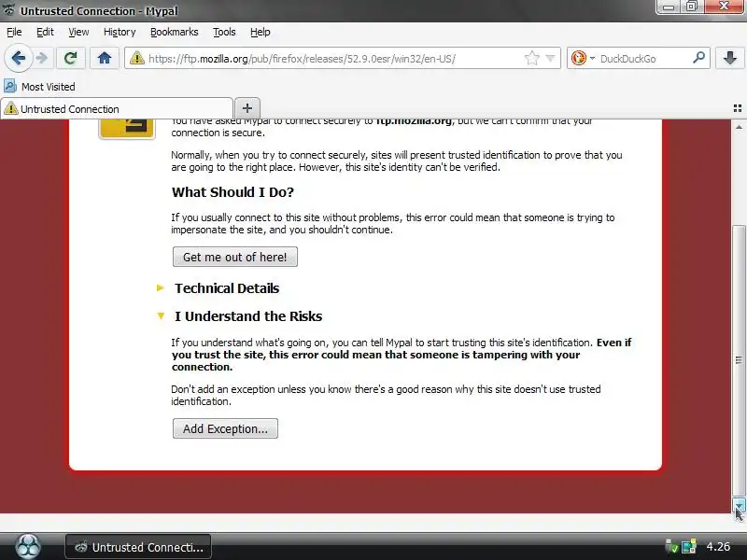Open the Start menu orb

(28, 546)
